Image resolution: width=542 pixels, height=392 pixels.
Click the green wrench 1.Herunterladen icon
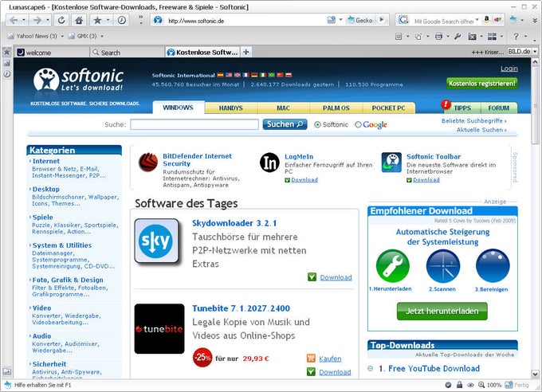(x=393, y=266)
